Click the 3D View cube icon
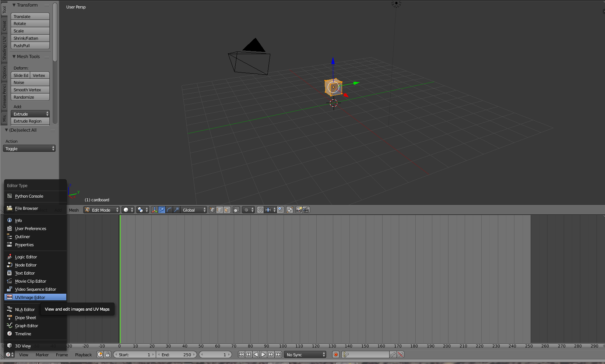605x364 pixels. pyautogui.click(x=10, y=346)
